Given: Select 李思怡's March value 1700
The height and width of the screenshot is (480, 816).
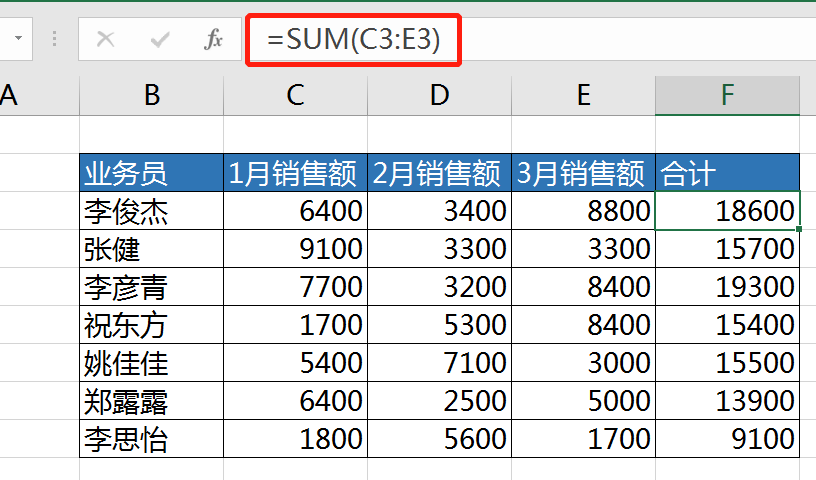Looking at the screenshot, I should [x=583, y=438].
